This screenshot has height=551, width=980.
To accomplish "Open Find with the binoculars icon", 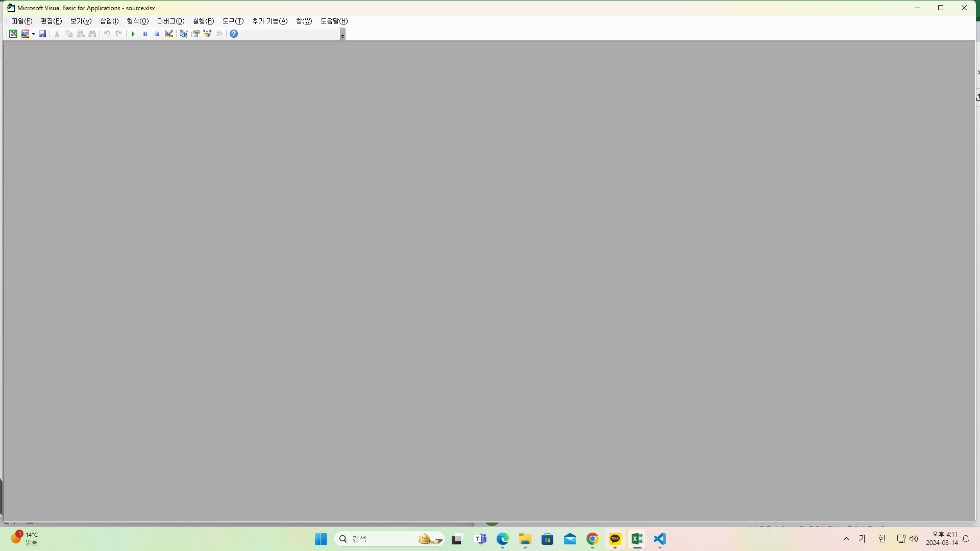I will [x=92, y=34].
